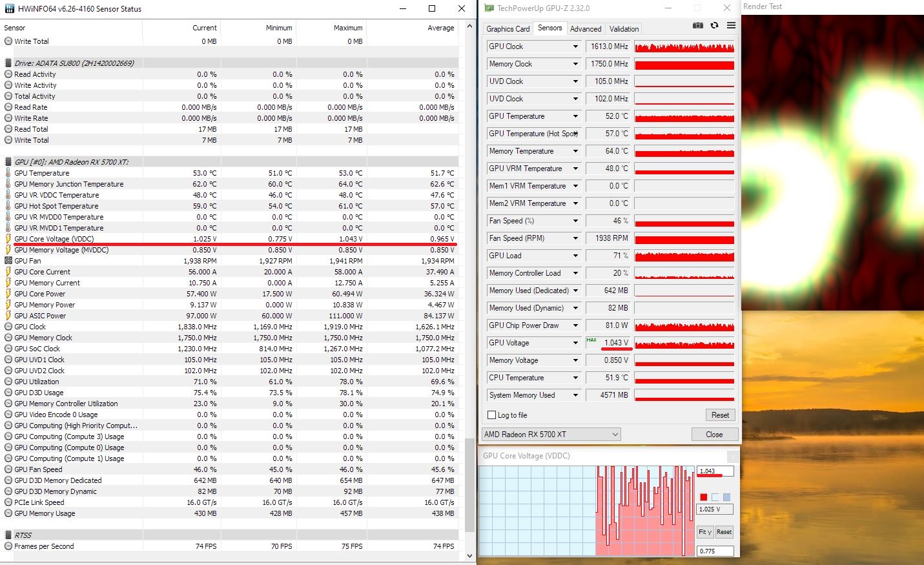This screenshot has height=565, width=924.
Task: Open the GPU VRM Temperature dropdown
Action: (x=575, y=169)
